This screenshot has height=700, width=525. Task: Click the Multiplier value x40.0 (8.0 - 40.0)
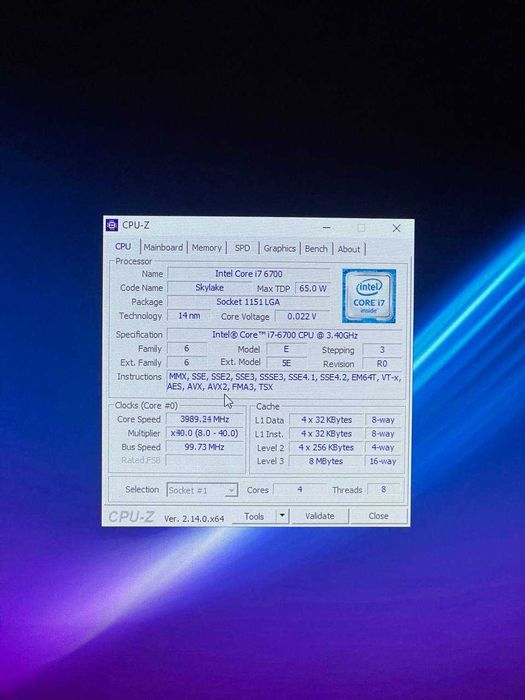204,433
